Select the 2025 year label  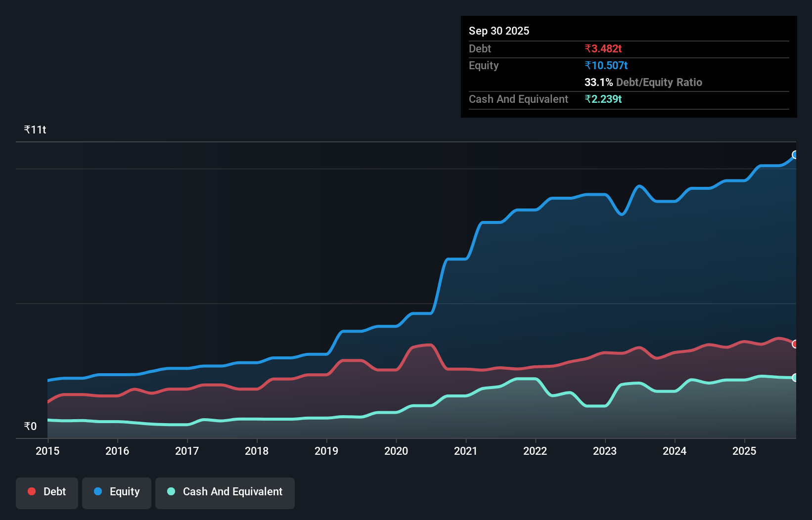(745, 451)
